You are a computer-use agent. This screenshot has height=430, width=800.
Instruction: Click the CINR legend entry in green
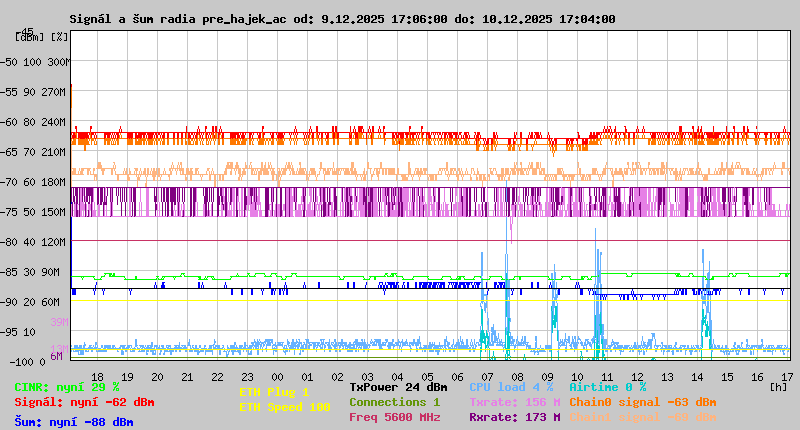66,387
